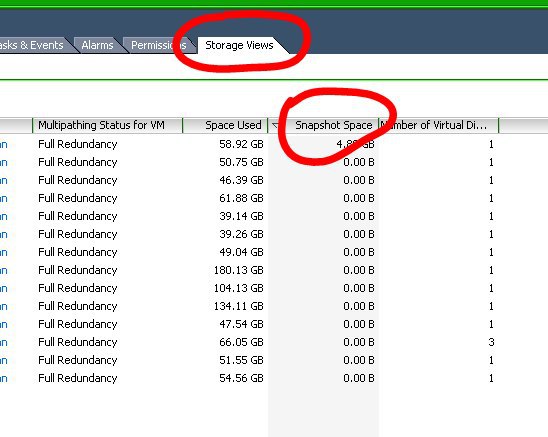The image size is (548, 437).
Task: Click Full Redundancy in the 54.56 GB row
Action: [x=78, y=378]
